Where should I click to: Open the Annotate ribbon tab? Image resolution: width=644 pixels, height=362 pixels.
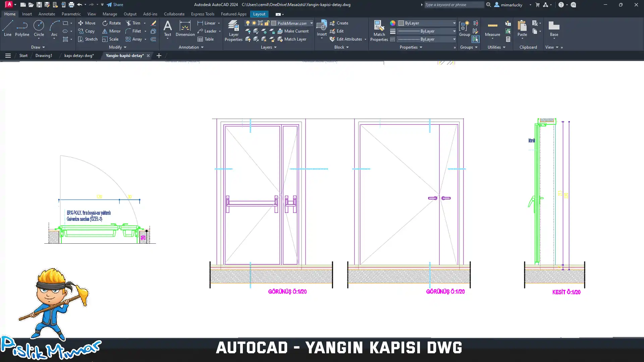[x=47, y=14]
